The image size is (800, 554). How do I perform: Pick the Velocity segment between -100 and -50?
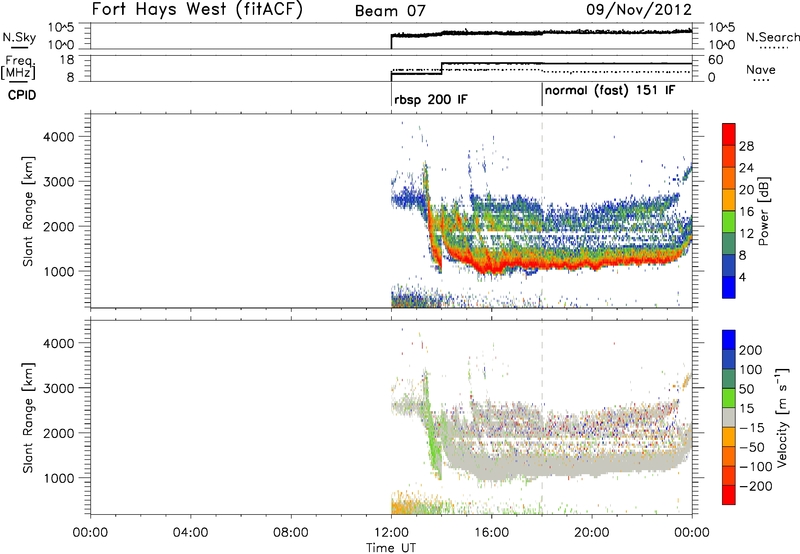[729, 456]
